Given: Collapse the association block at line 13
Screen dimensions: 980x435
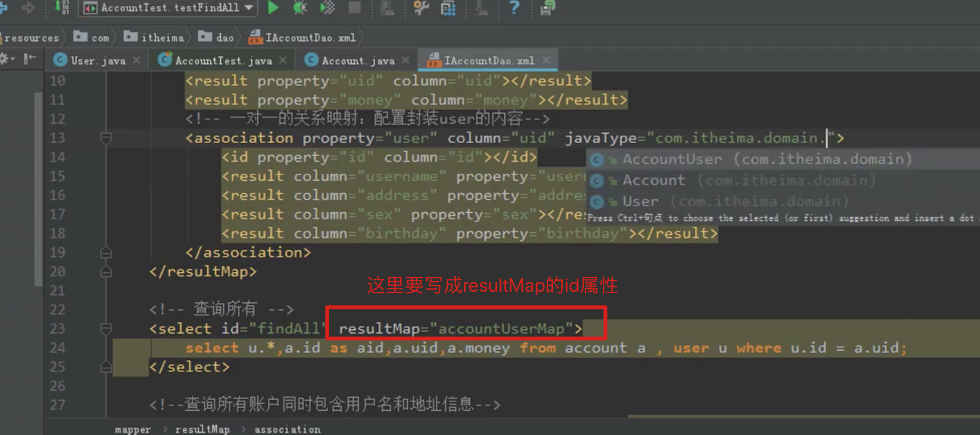Looking at the screenshot, I should pos(106,138).
